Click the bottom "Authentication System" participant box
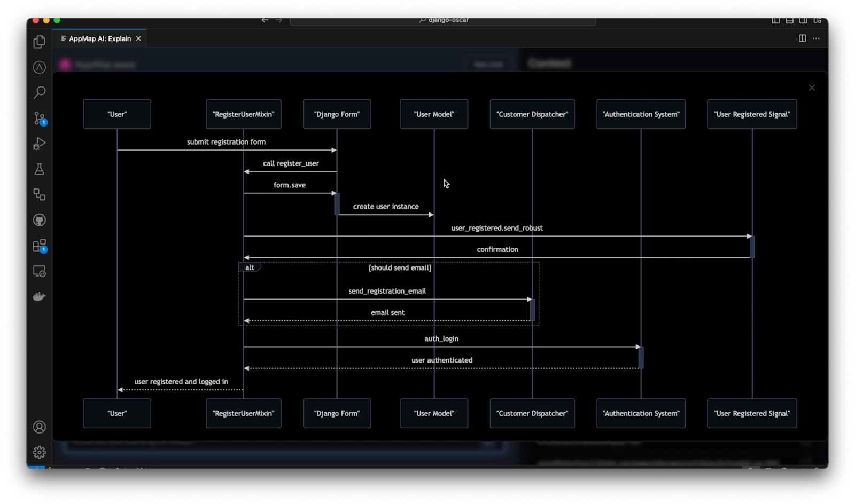The width and height of the screenshot is (855, 504). click(641, 413)
